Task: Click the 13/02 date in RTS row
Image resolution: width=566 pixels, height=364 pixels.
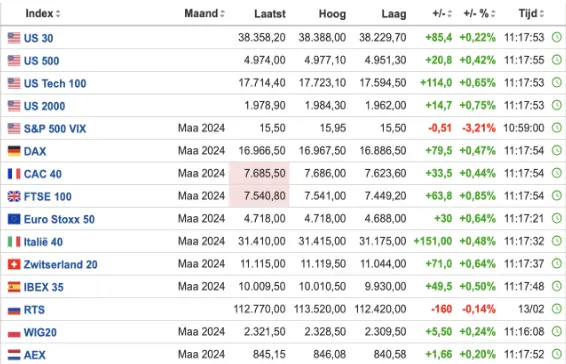Action: [x=531, y=309]
